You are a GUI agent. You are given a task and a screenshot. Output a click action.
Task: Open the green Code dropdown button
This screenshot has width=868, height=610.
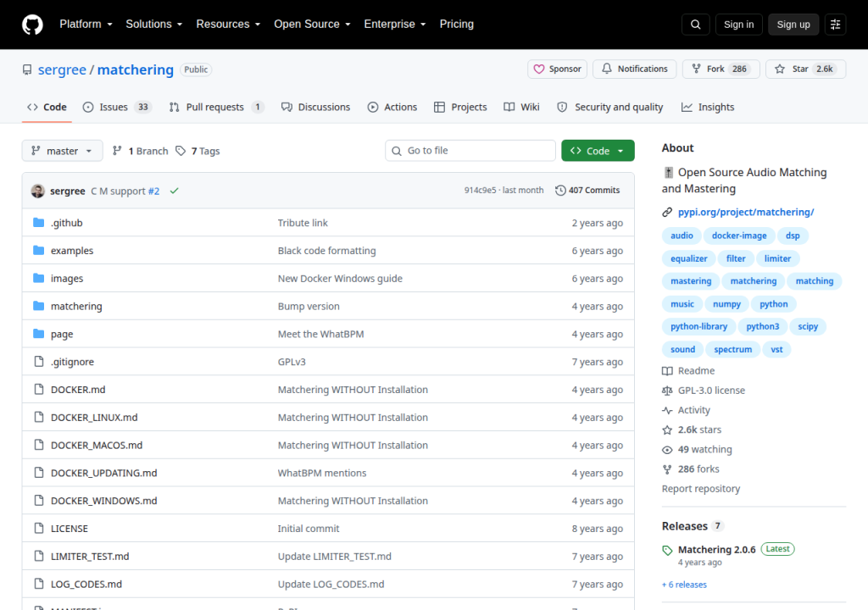pyautogui.click(x=598, y=151)
